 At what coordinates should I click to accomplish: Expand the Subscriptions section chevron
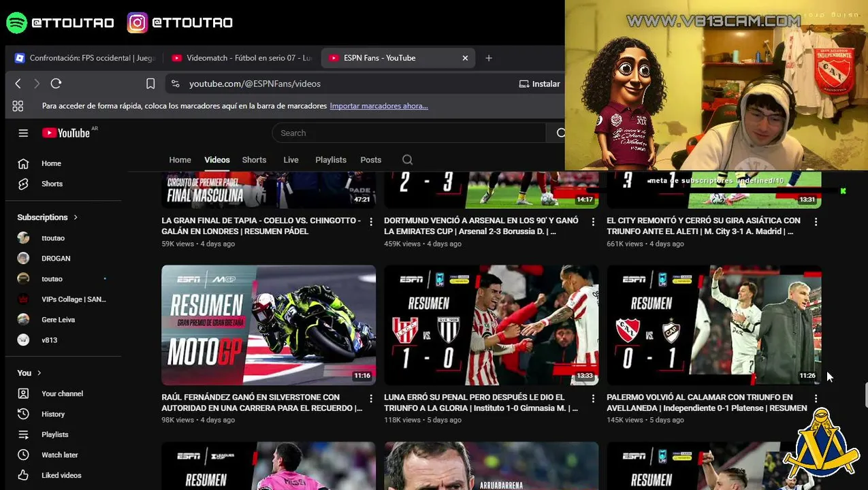(76, 217)
